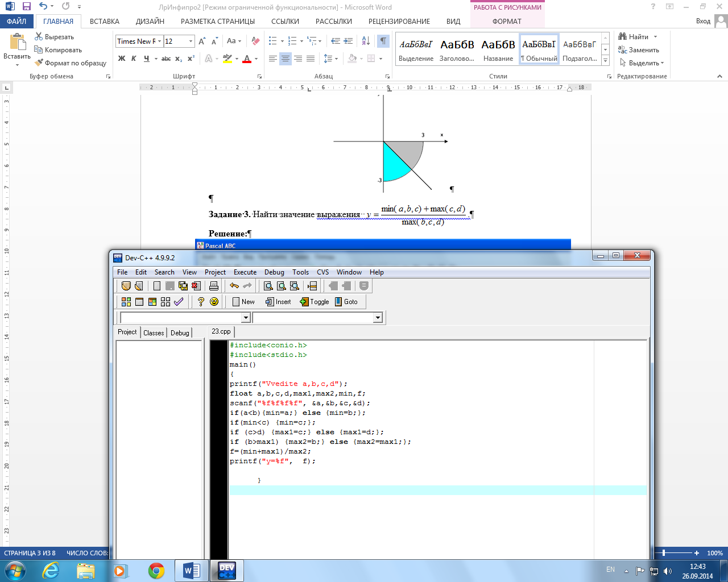Image resolution: width=728 pixels, height=582 pixels.
Task: Apply yellow text highlight color
Action: point(227,59)
